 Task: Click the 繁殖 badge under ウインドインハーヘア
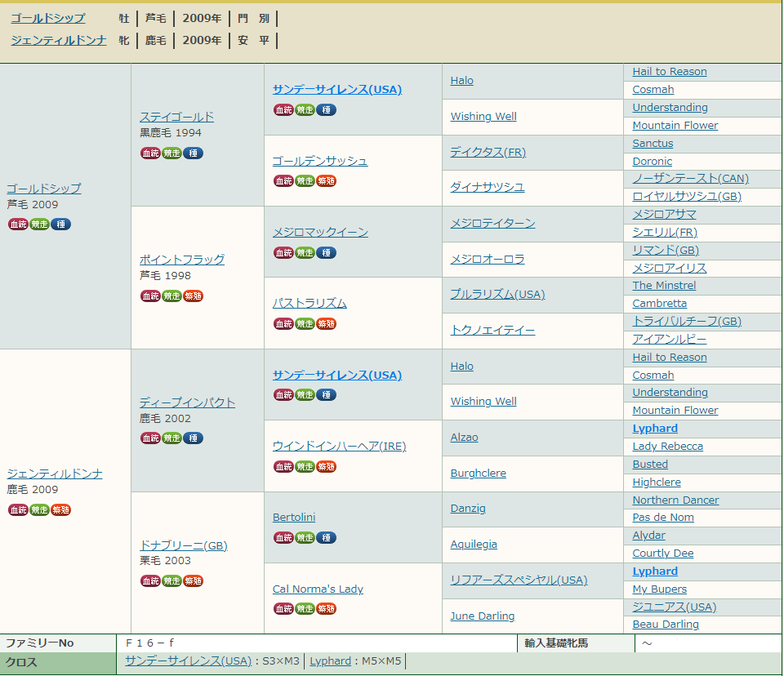coord(326,467)
